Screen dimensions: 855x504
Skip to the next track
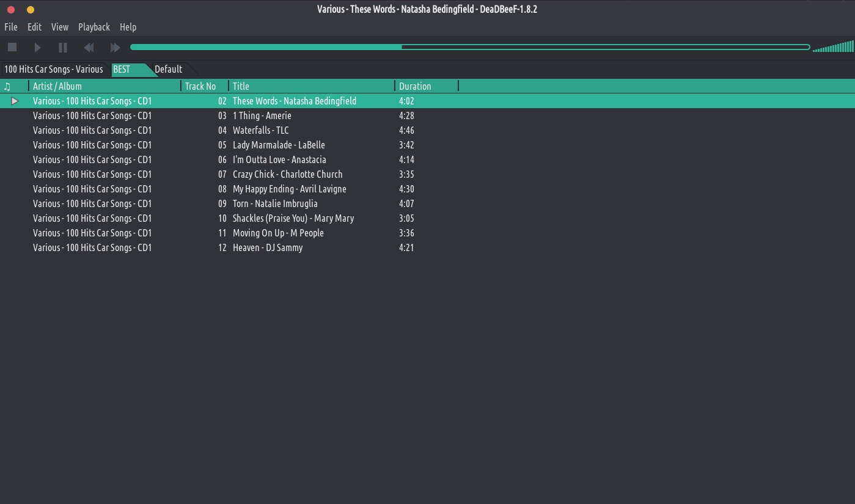[115, 48]
